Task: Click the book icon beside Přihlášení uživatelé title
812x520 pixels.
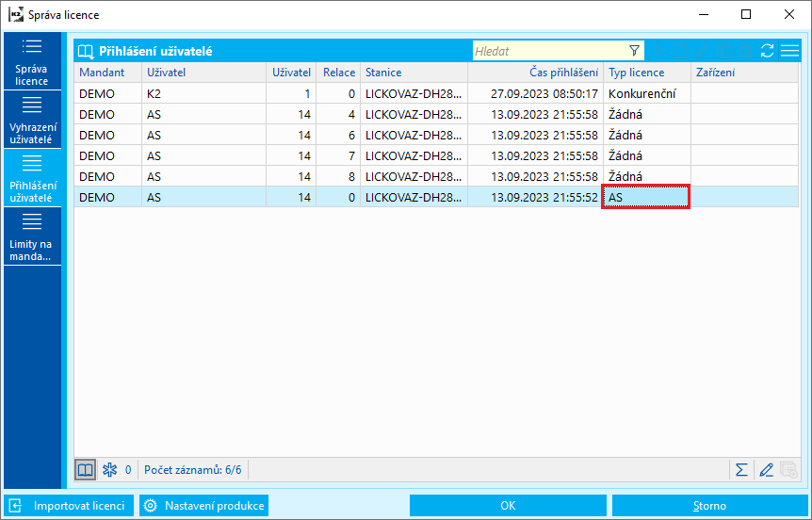Action: tap(85, 51)
